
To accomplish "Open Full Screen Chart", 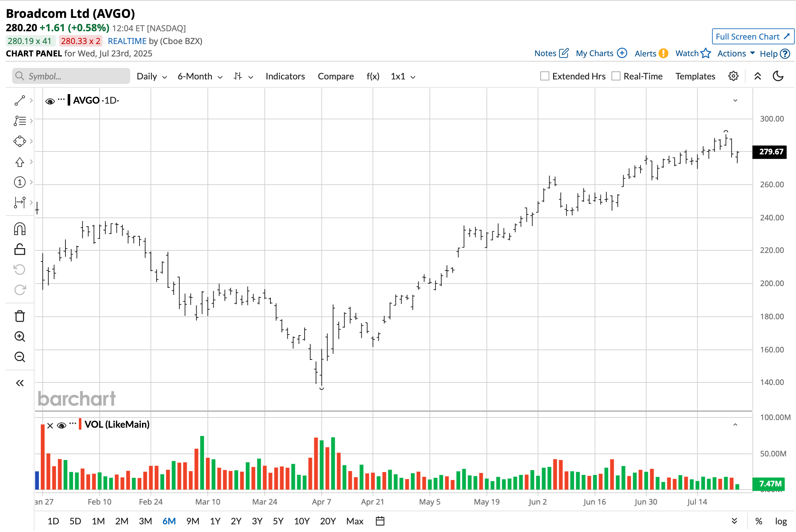I will pos(753,36).
